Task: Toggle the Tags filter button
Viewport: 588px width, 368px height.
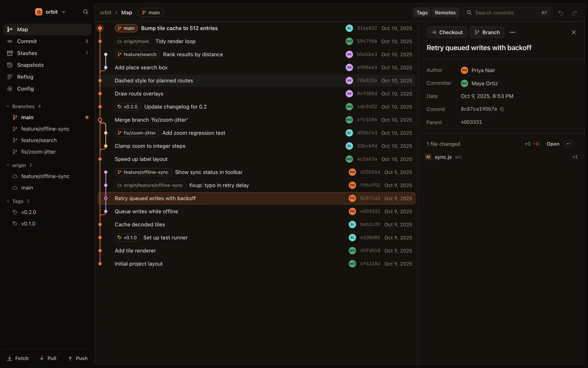Action: 422,13
